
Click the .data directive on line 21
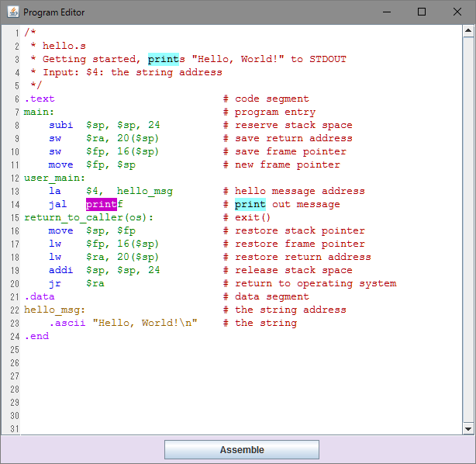(x=39, y=297)
